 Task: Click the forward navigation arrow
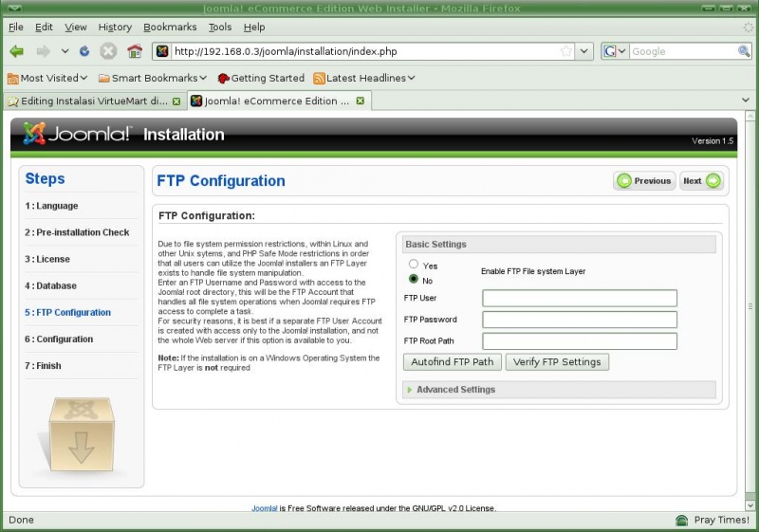(x=43, y=51)
